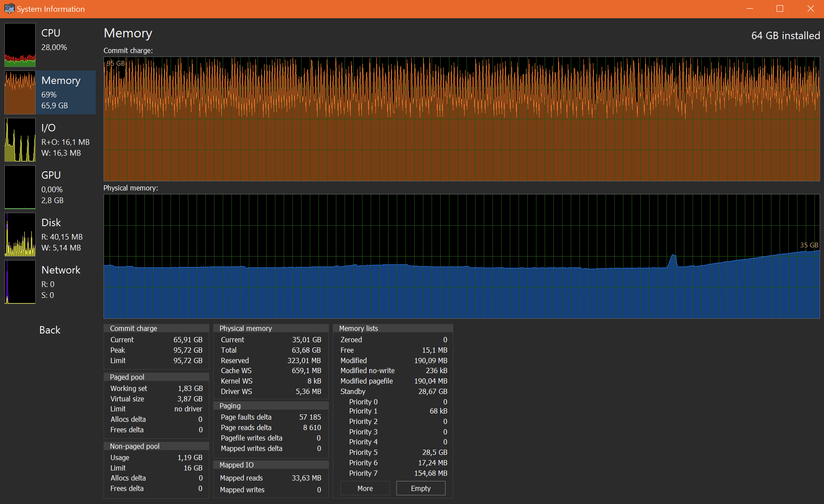Click the System Information title bar icon
824x504 pixels.
point(9,9)
